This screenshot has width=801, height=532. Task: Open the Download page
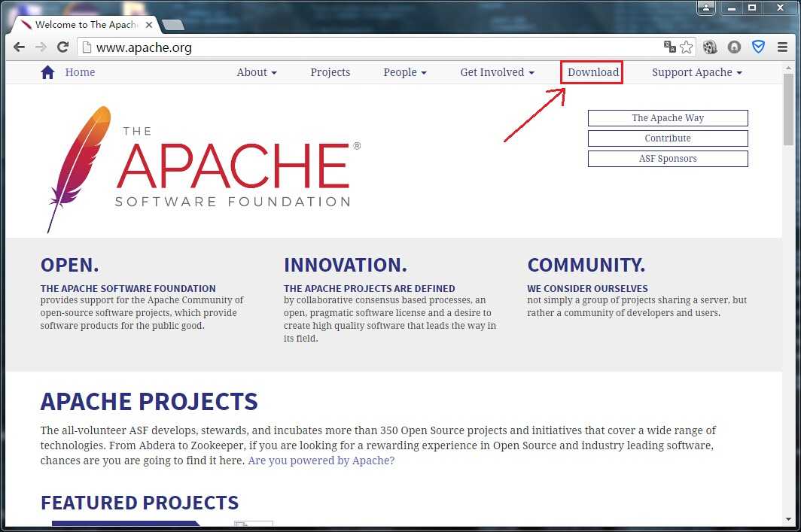pos(593,72)
